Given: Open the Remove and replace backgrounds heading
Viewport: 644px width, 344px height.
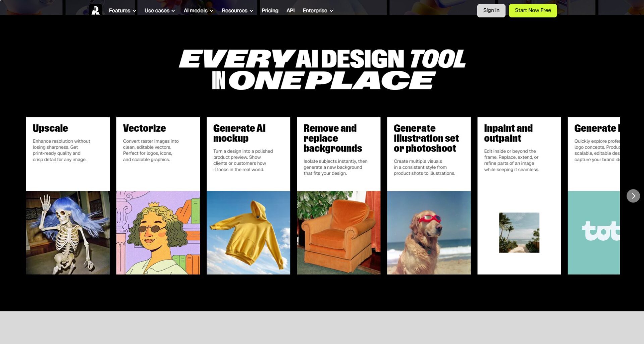Looking at the screenshot, I should point(332,138).
